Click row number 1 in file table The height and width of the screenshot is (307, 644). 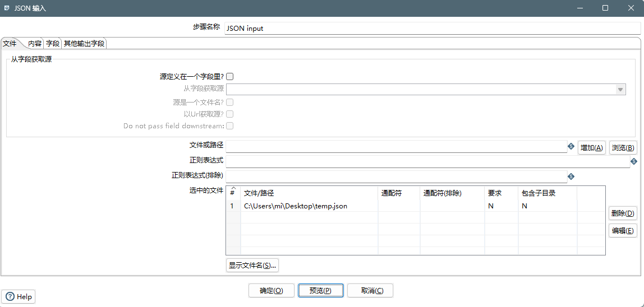(x=232, y=206)
